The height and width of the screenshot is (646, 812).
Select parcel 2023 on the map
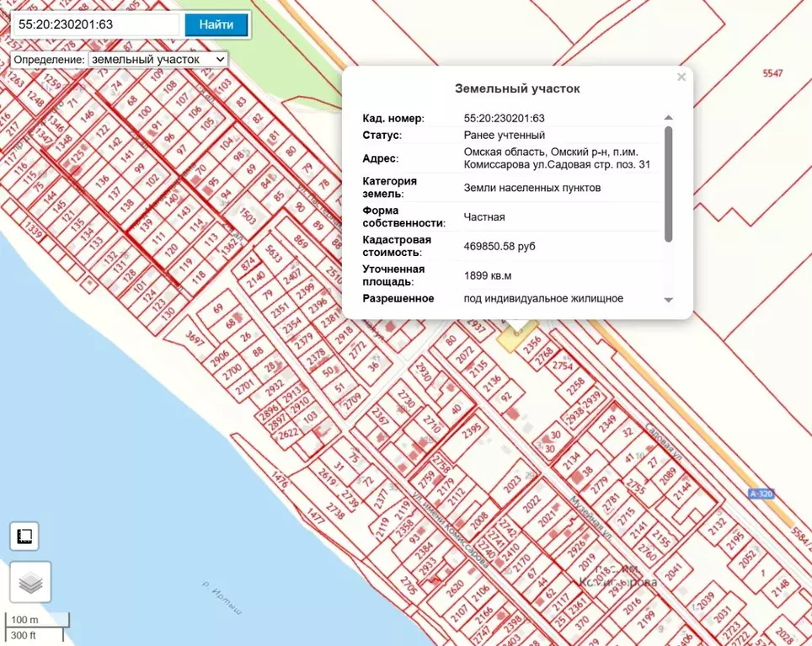(512, 486)
